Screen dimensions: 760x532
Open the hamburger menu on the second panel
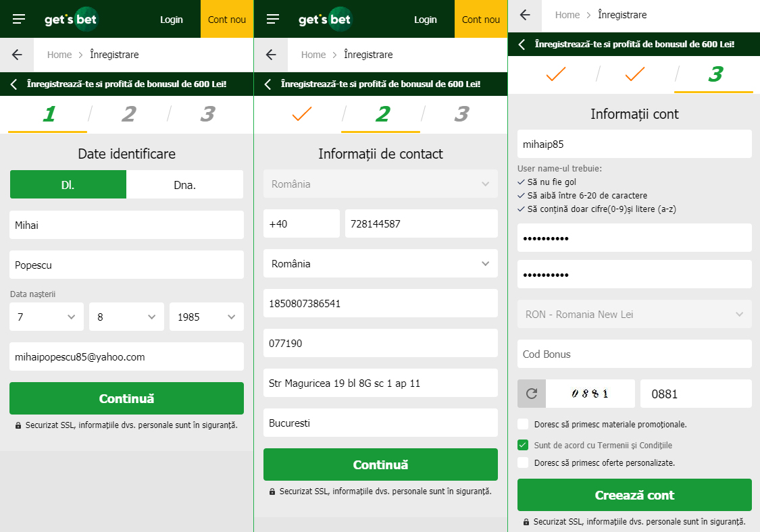click(x=272, y=19)
